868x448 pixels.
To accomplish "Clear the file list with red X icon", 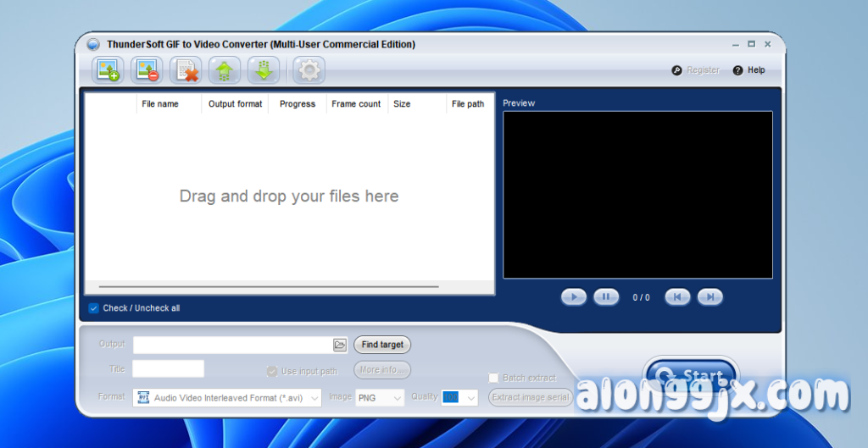I will [x=186, y=70].
